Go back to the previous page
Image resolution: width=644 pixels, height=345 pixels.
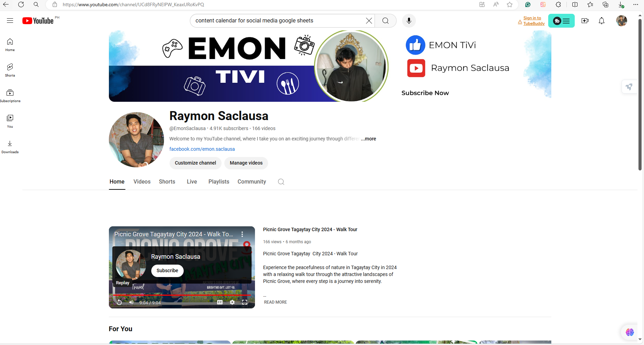(x=6, y=4)
